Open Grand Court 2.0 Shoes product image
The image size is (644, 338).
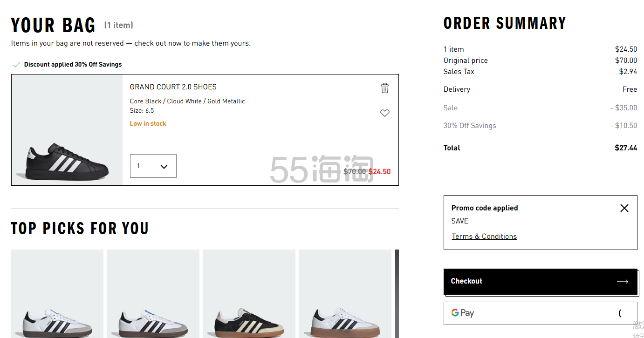point(67,130)
